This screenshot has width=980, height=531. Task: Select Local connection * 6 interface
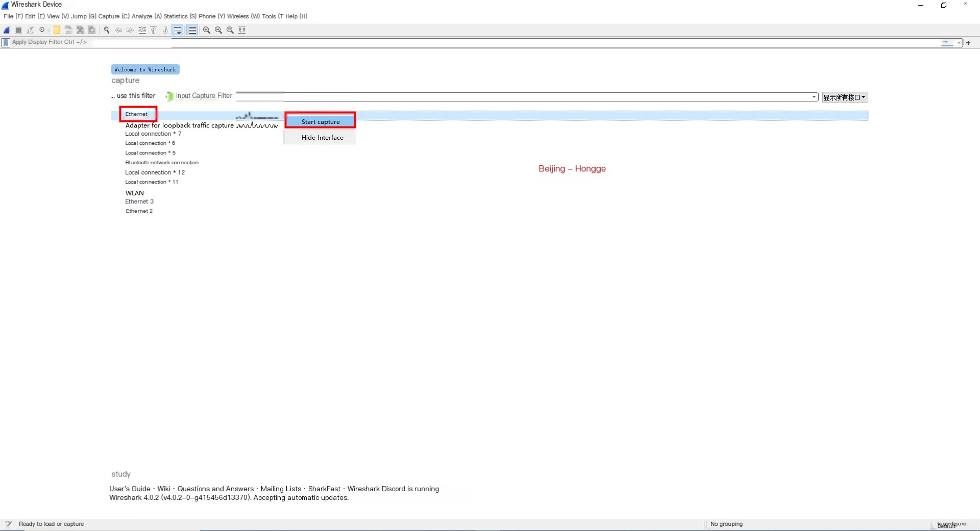[x=150, y=143]
